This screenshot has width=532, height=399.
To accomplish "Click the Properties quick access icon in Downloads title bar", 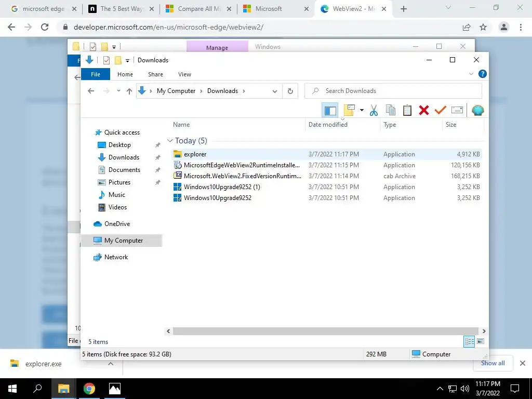I will 106,60.
